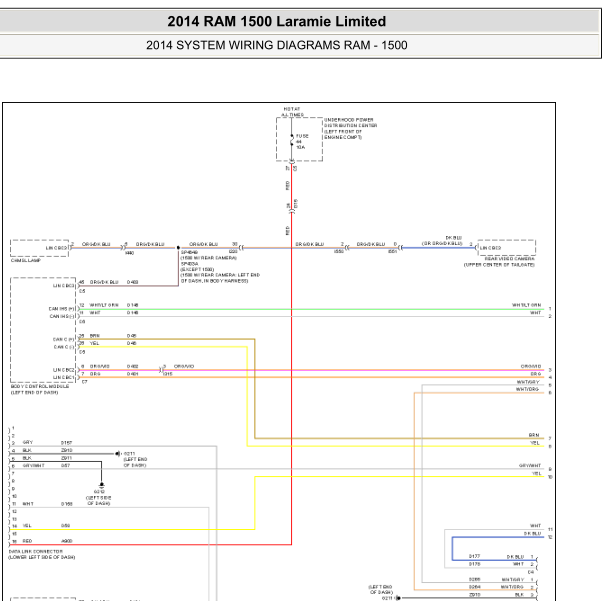Click the "REAR VIDEO CAMERA" label
Image resolution: width=605 pixels, height=601 pixels.
tap(509, 259)
